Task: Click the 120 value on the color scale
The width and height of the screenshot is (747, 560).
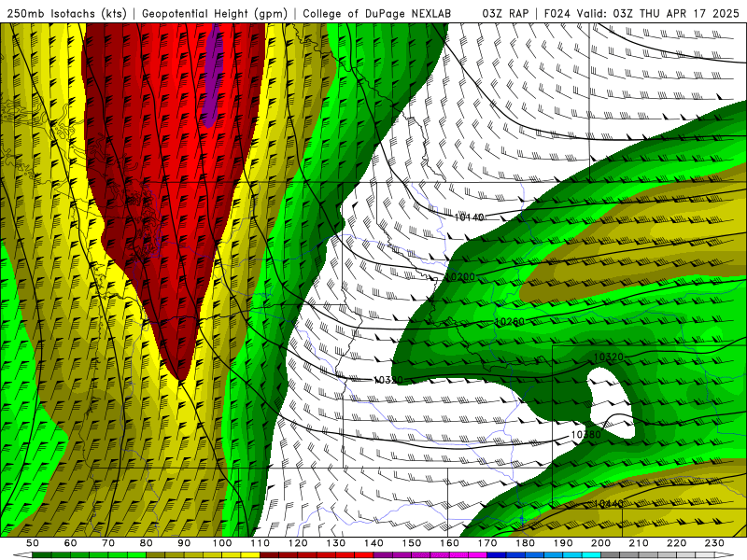Action: (x=298, y=543)
